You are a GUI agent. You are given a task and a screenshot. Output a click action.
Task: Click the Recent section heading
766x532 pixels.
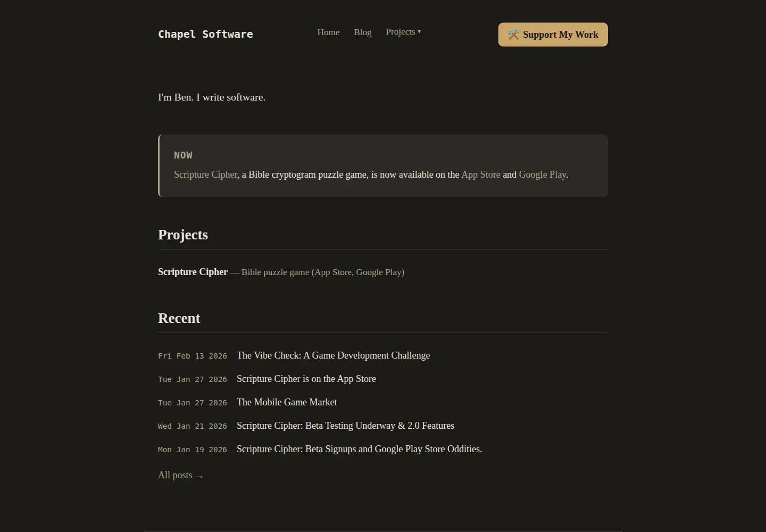coord(179,318)
